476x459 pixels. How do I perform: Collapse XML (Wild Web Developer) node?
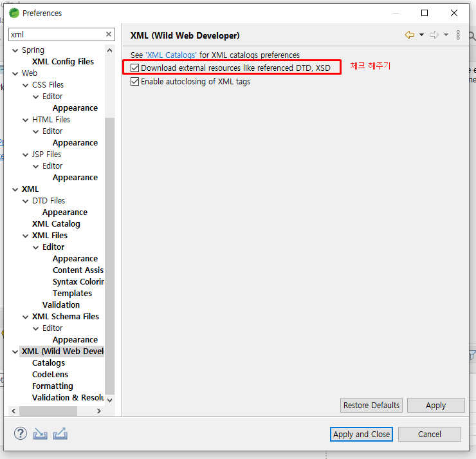pos(15,351)
